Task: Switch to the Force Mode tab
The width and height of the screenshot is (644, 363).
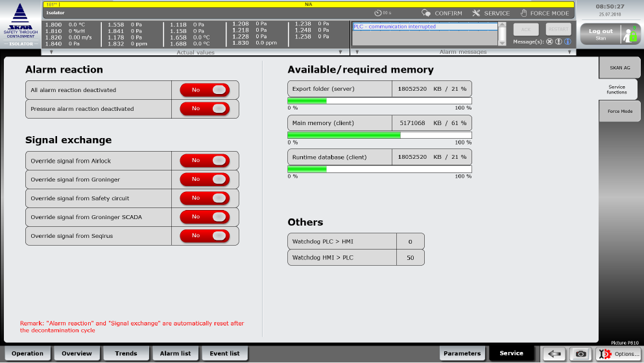Action: pyautogui.click(x=619, y=111)
